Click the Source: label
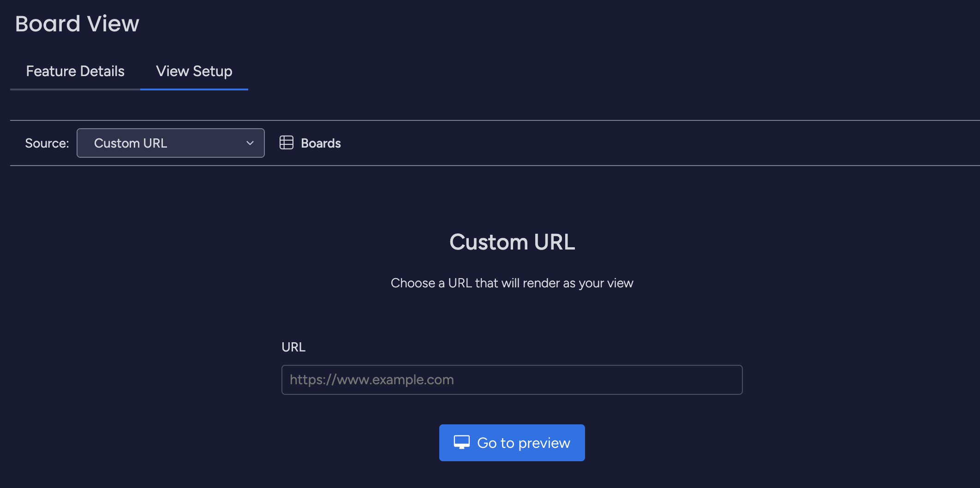The image size is (980, 488). pyautogui.click(x=47, y=143)
